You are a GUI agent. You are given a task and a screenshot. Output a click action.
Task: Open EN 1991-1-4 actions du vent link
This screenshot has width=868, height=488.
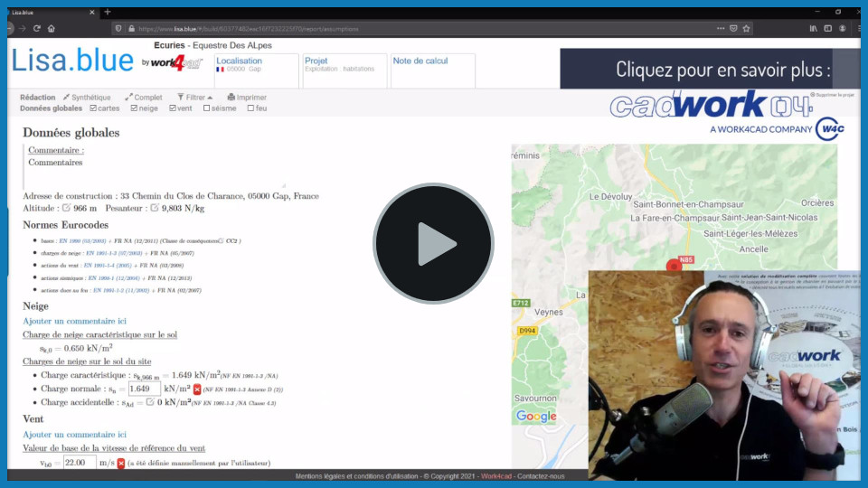pos(108,266)
